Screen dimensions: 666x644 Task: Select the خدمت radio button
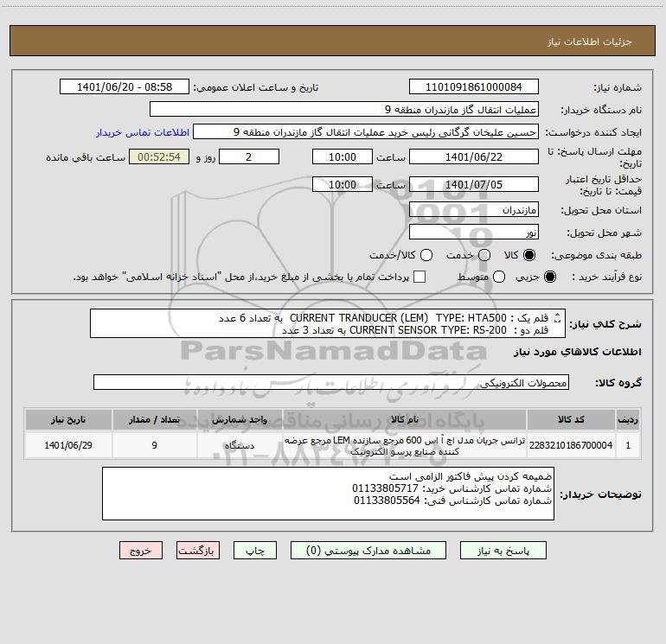point(484,255)
